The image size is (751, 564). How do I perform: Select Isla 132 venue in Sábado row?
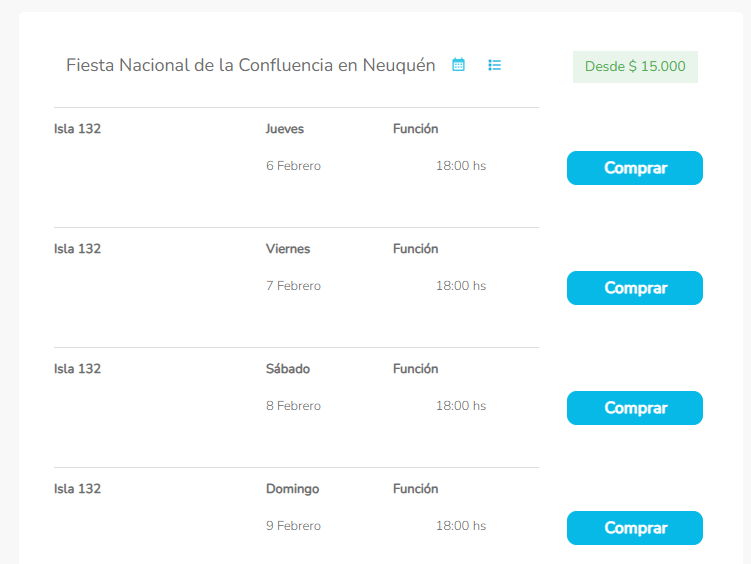click(x=78, y=369)
